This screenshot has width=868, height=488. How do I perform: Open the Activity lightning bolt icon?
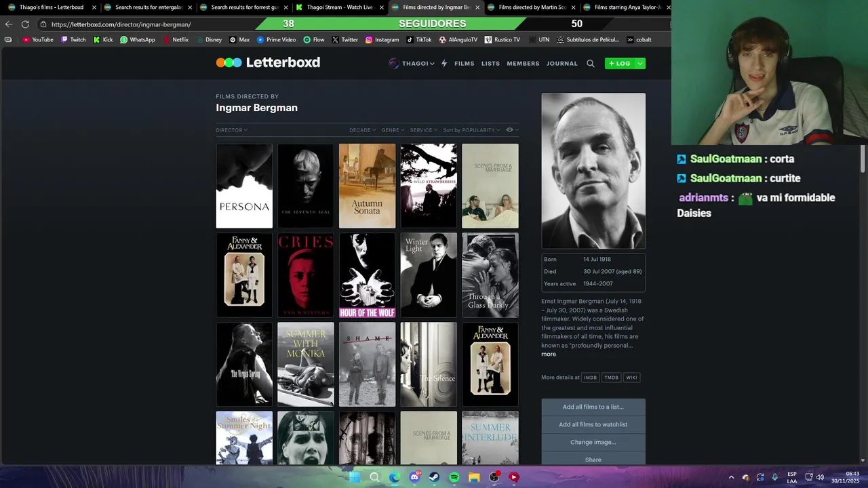[x=444, y=63]
